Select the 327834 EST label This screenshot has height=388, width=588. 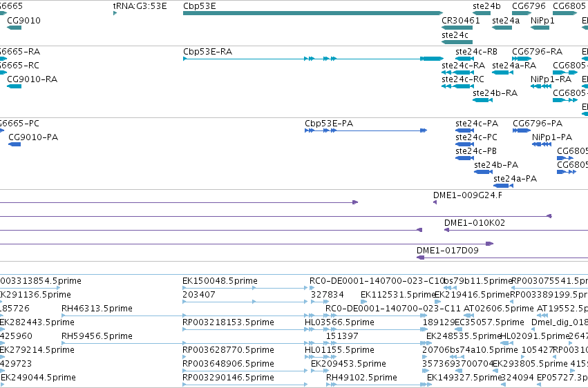pos(328,295)
